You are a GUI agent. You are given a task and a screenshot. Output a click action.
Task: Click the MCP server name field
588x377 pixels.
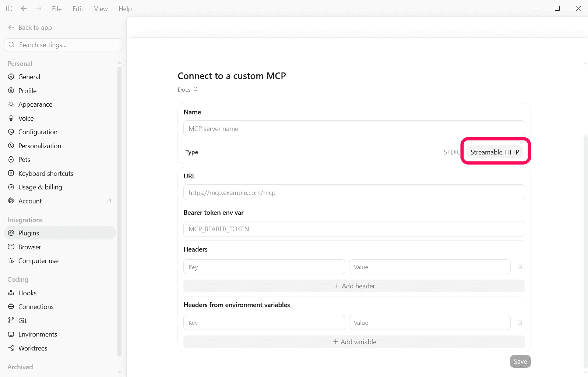354,129
